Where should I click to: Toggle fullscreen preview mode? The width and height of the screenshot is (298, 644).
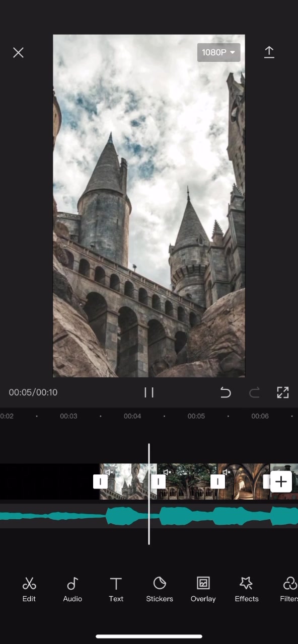click(283, 392)
